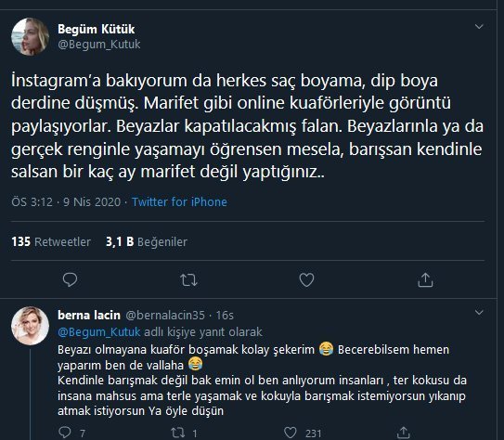Like berna lacin's reply showing 231 likes

point(291,433)
